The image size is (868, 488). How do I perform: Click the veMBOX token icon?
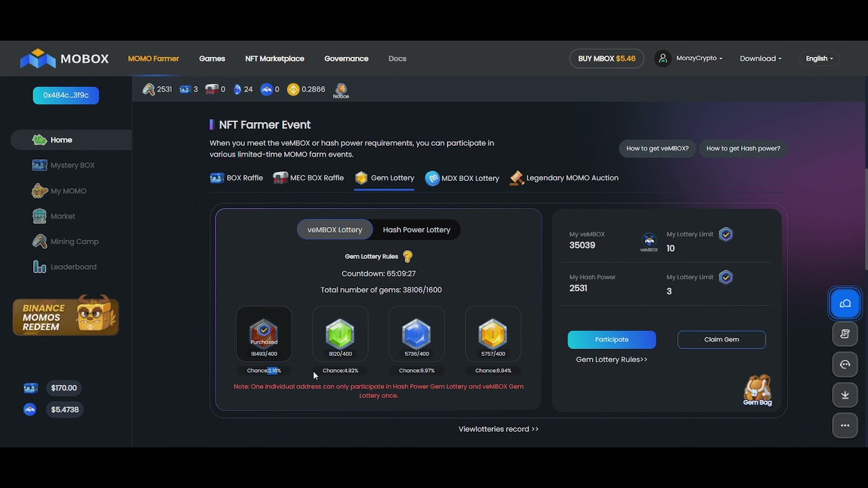pos(649,242)
